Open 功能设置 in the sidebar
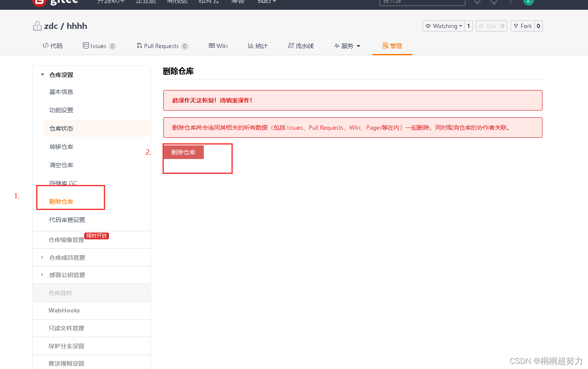The width and height of the screenshot is (588, 369). point(61,110)
